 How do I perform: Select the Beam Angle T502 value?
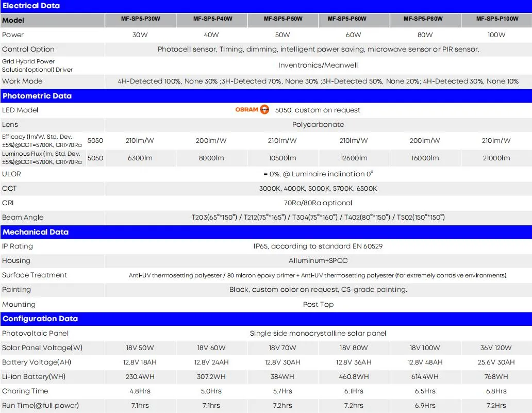423,217
